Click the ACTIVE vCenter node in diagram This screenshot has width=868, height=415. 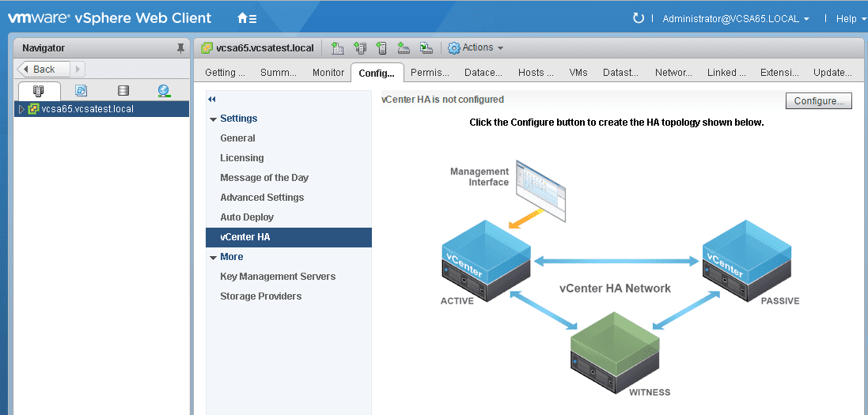(x=486, y=261)
